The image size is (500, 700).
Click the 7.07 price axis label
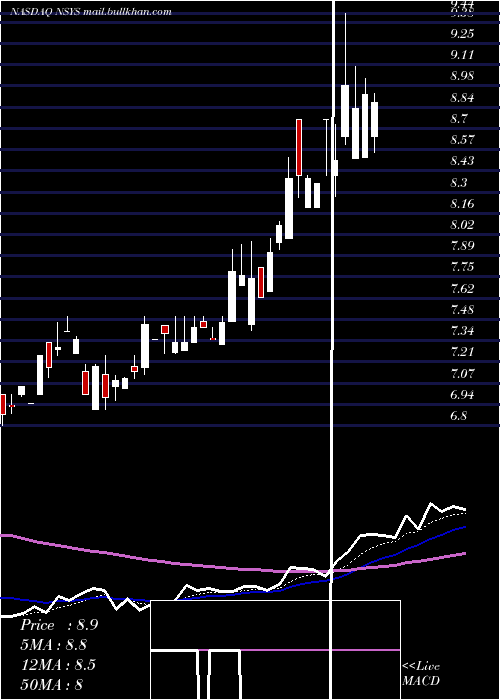462,373
